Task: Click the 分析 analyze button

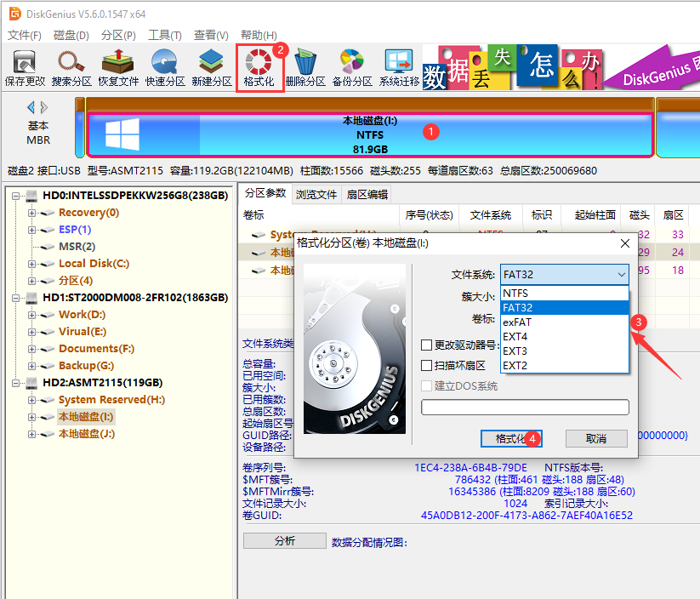Action: click(285, 541)
